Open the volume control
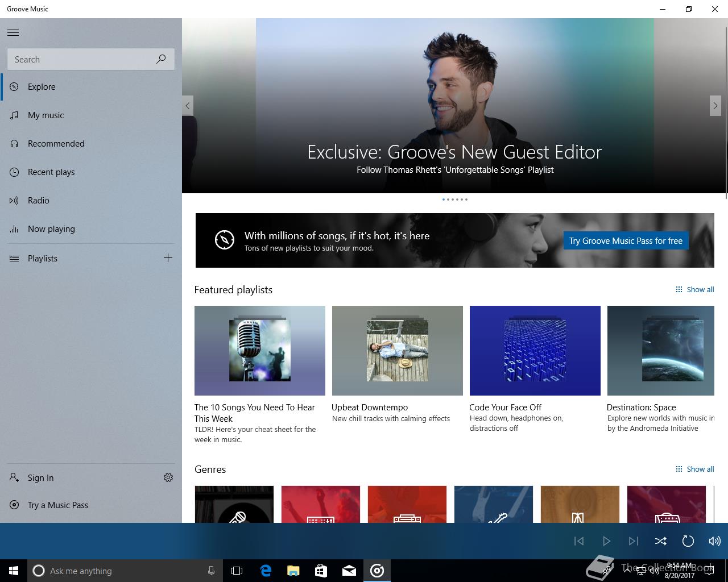Viewport: 728px width, 582px height. pos(714,541)
